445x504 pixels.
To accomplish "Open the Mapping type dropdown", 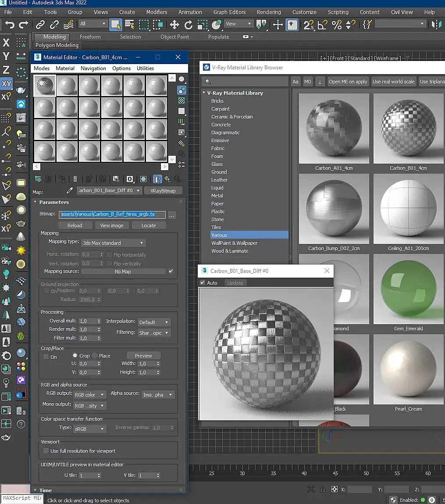I will (x=114, y=243).
